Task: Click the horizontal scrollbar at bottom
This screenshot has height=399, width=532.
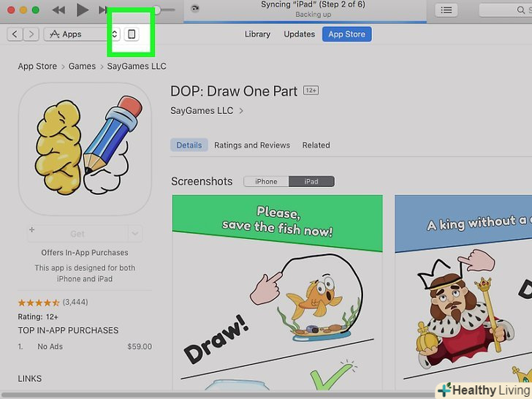Action: (217, 395)
